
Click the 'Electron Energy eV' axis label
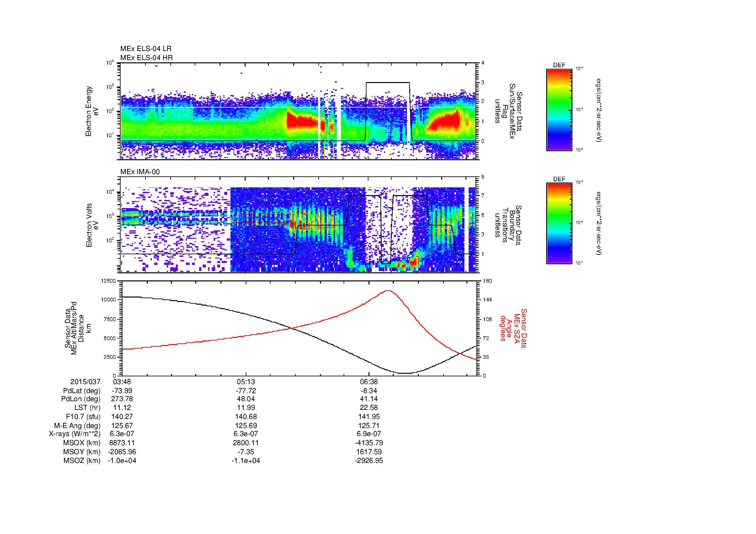[x=92, y=111]
